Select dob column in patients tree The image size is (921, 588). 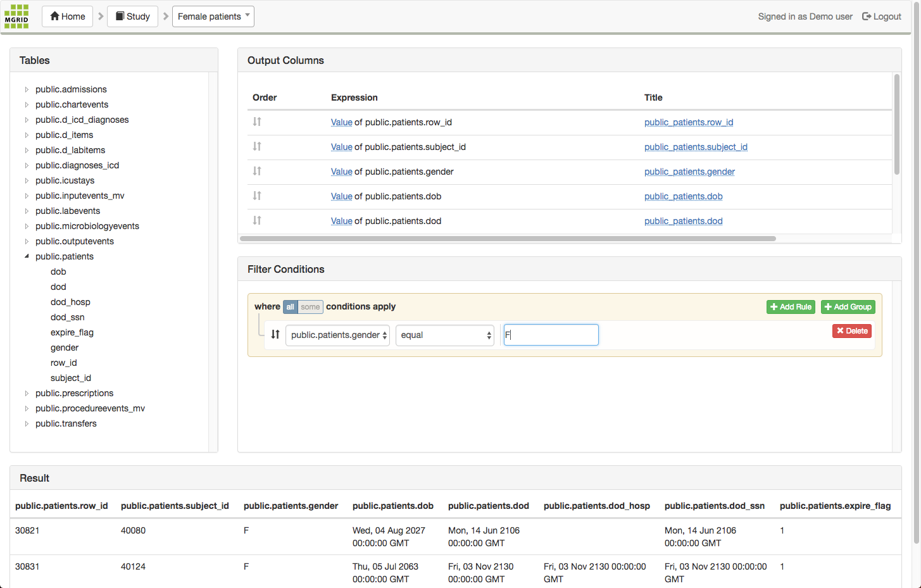coord(58,272)
